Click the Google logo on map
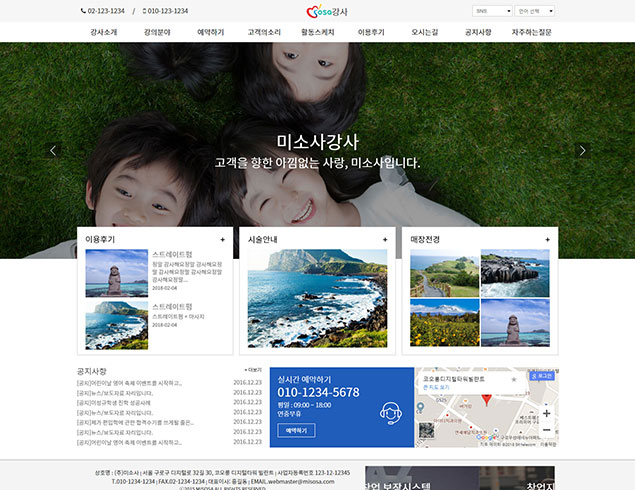The image size is (635, 490). click(486, 438)
